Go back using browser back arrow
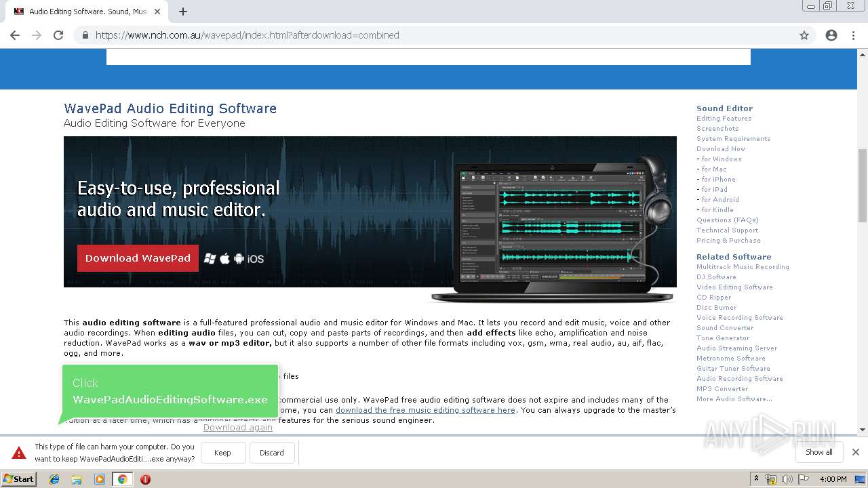This screenshot has height=488, width=868. [15, 35]
